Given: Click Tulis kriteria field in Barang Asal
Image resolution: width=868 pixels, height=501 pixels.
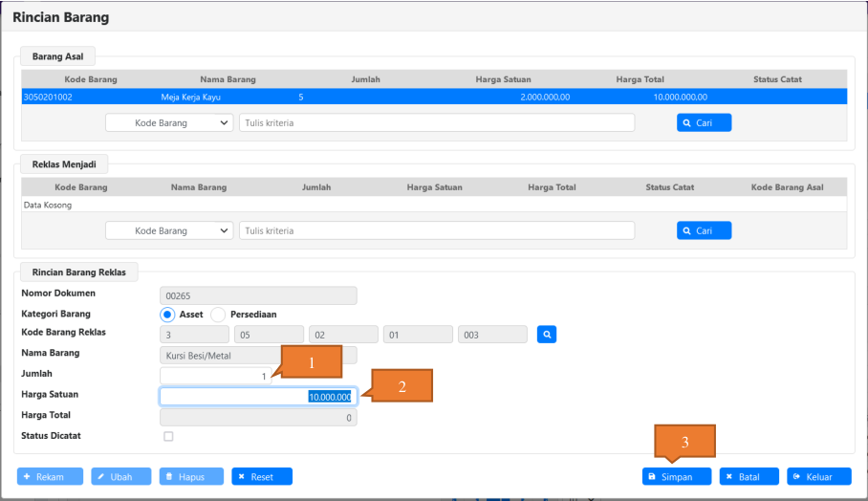Looking at the screenshot, I should tap(436, 123).
